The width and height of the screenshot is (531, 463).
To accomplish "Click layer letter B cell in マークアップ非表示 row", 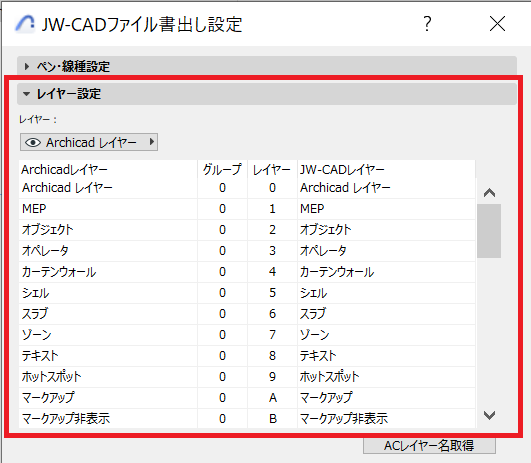I will 272,419.
